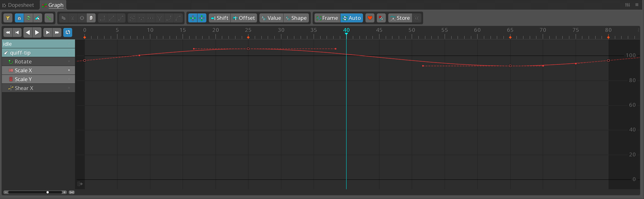Viewport: 644px width, 199px height.
Task: Toggle the first blue four-dot move icon
Action: click(x=193, y=18)
